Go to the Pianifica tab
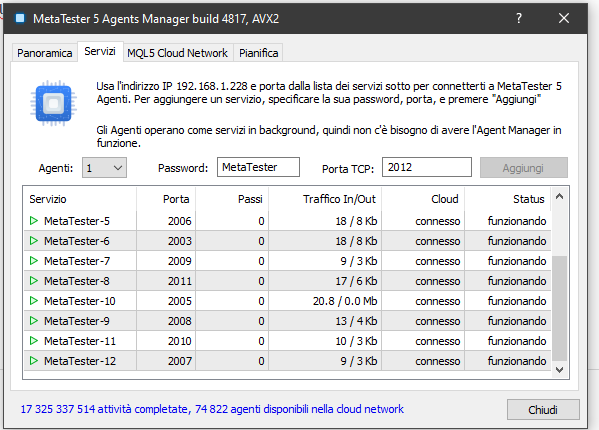The image size is (599, 430). (x=259, y=53)
